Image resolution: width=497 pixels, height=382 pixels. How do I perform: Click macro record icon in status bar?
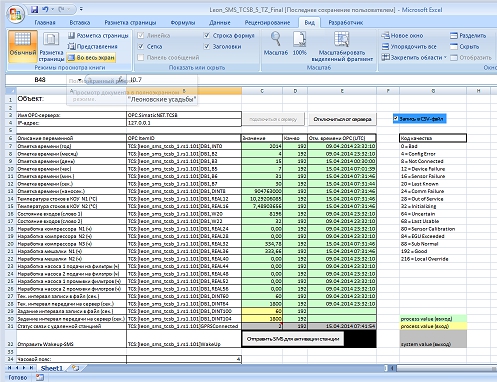40,377
